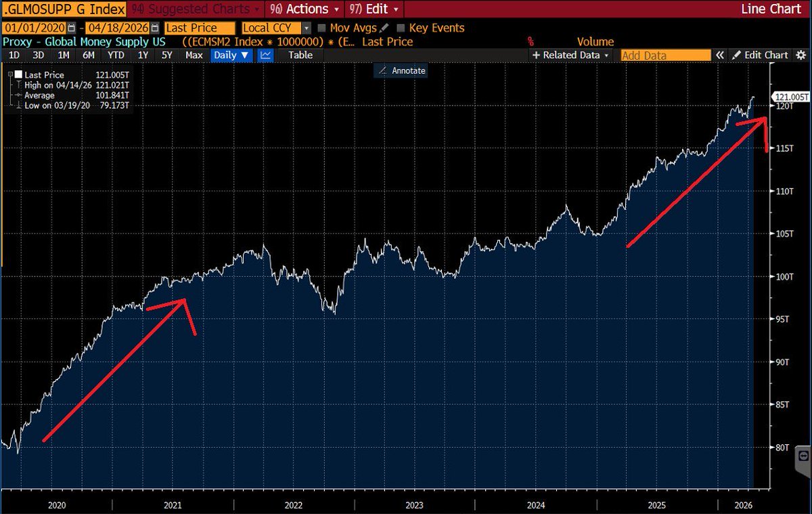Enable the Mov Avgs checkbox
The image size is (812, 514).
click(x=321, y=28)
